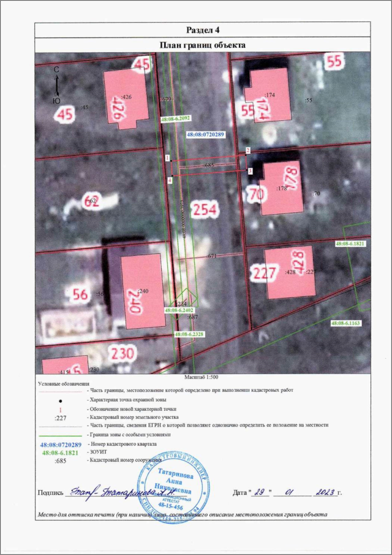Click the blue 48:08:0720289 label on the map
Image resolution: width=392 pixels, height=555 pixels.
205,134
